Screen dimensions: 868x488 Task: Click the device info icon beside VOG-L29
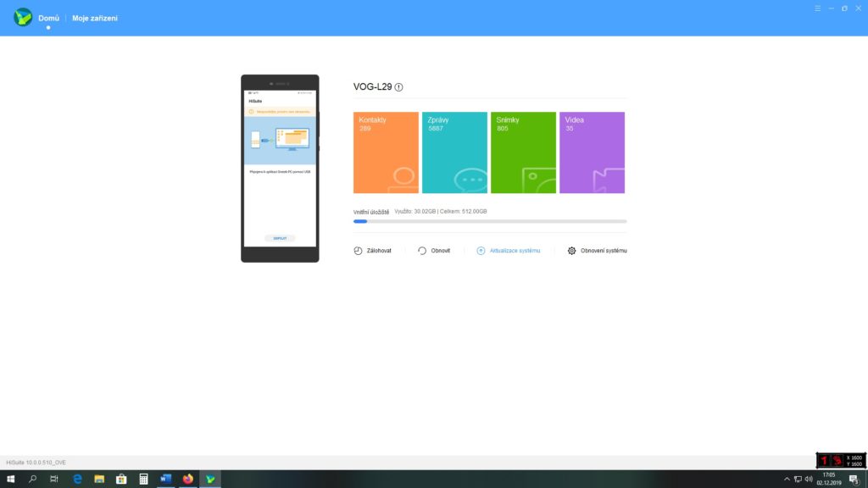pos(398,87)
